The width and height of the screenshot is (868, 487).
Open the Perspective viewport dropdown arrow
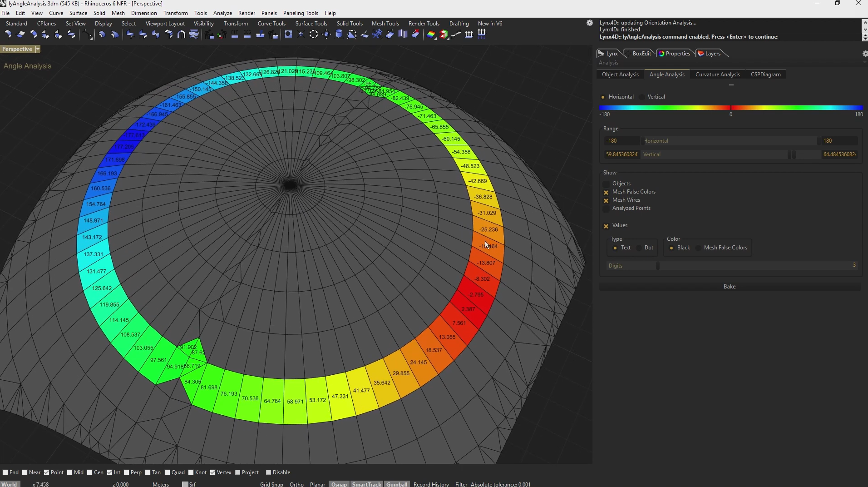point(38,49)
